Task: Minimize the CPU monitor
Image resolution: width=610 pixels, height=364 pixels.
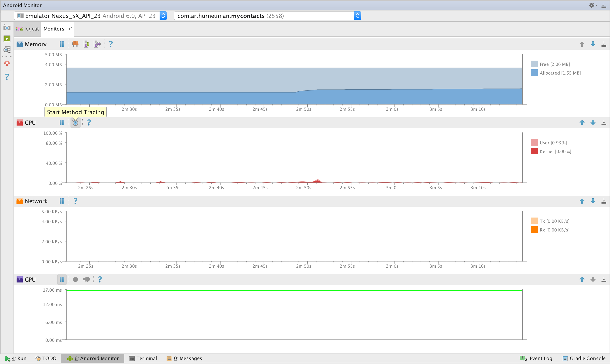Action: point(604,123)
